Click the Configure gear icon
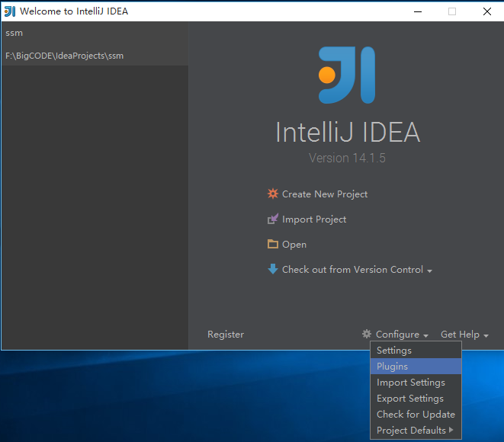 click(x=367, y=334)
